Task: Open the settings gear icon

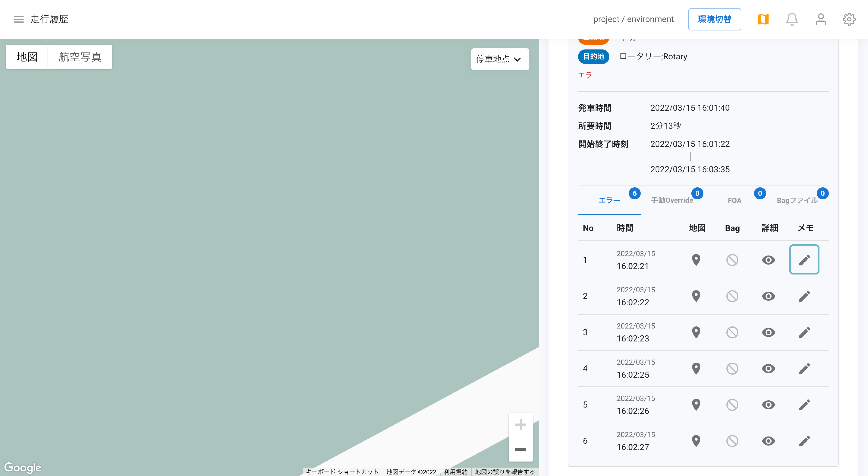Action: tap(849, 19)
